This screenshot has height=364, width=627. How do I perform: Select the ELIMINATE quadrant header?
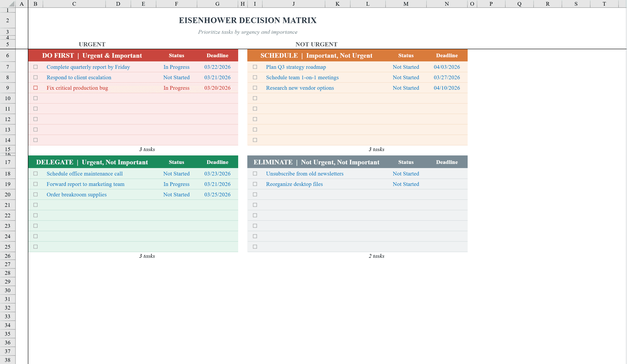coord(316,162)
